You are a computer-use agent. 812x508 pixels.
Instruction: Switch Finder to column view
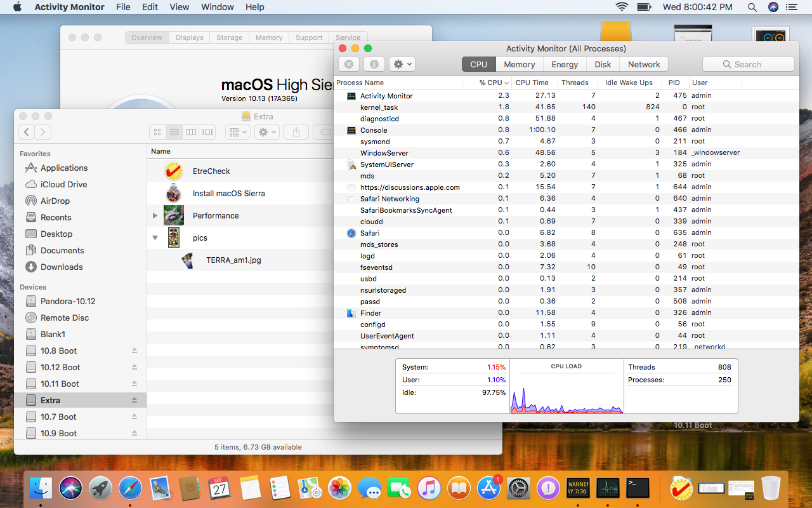[x=191, y=132]
